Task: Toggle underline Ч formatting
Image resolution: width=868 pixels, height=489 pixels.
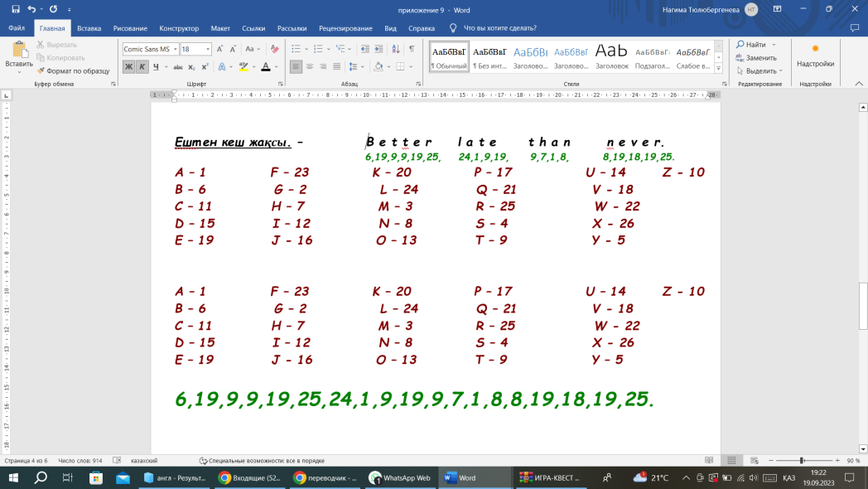Action: [x=156, y=66]
